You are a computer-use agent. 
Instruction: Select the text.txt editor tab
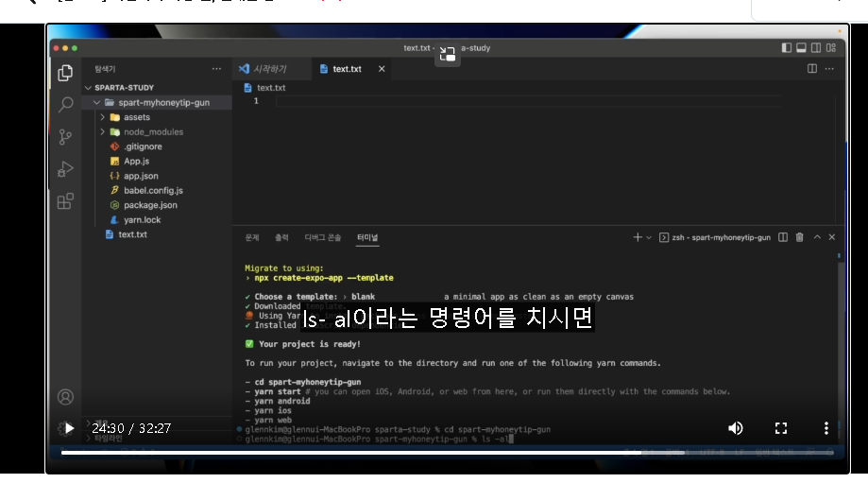(x=347, y=69)
